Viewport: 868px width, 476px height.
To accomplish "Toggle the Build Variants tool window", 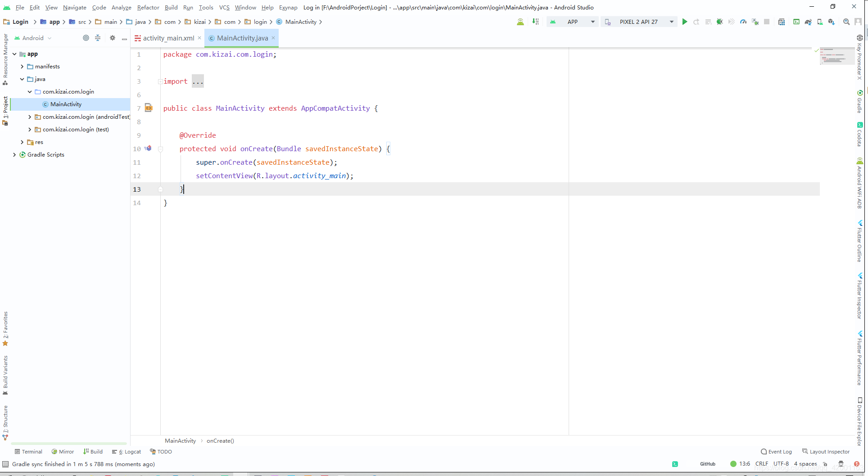I will (5, 375).
